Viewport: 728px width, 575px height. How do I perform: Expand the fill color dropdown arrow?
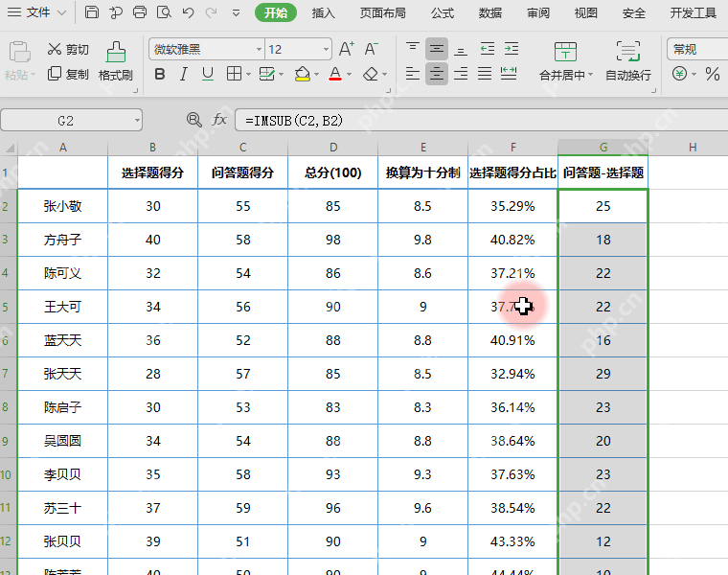317,74
